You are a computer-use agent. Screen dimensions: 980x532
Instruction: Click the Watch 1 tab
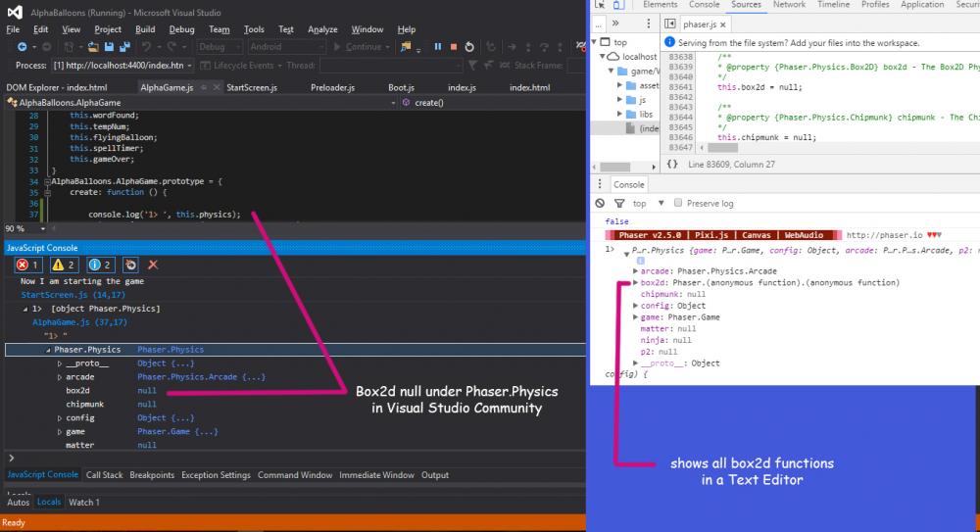[83, 502]
